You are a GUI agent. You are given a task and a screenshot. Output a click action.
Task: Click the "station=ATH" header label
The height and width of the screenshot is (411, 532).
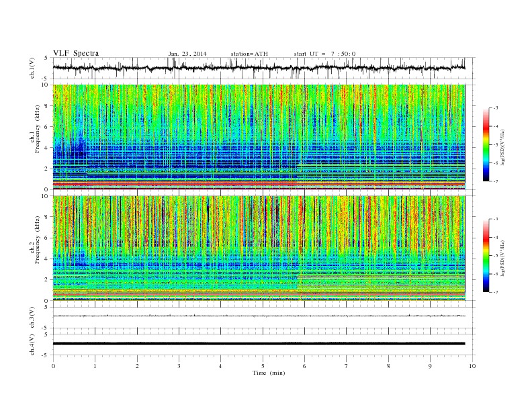[x=249, y=54]
